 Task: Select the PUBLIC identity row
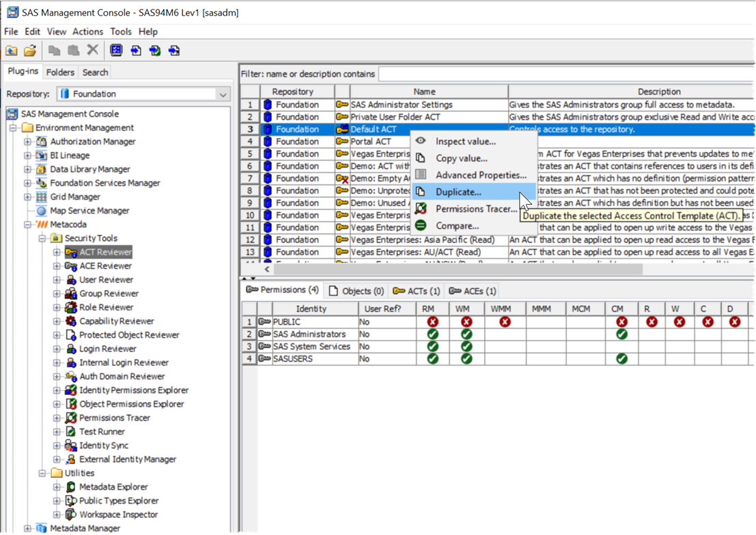498,322
